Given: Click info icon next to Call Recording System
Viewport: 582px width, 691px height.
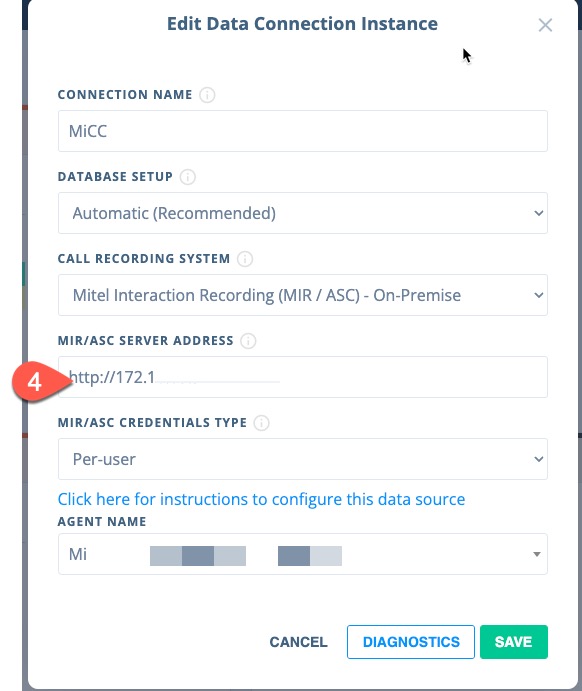Looking at the screenshot, I should pyautogui.click(x=245, y=259).
